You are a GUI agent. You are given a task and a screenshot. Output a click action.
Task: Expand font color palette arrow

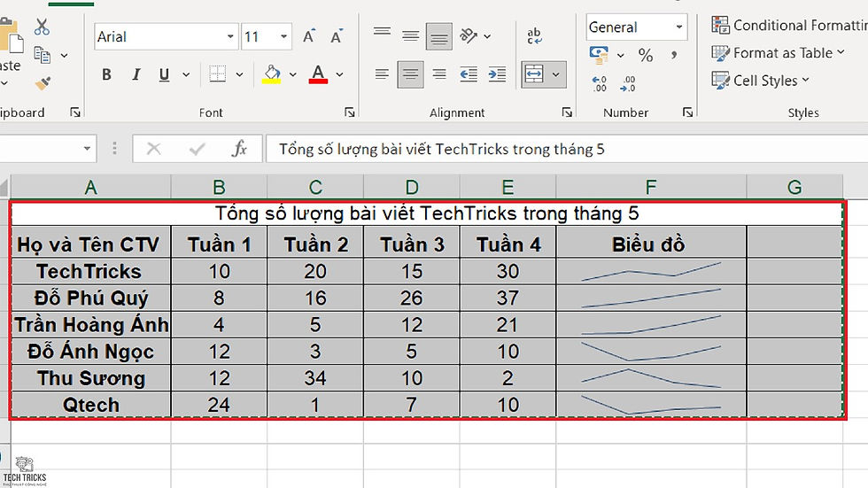point(339,74)
